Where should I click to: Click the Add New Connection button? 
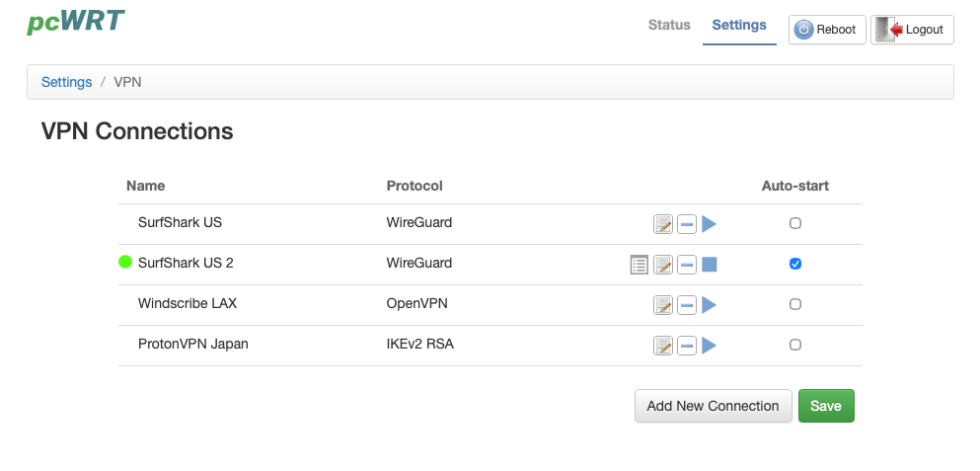click(713, 406)
